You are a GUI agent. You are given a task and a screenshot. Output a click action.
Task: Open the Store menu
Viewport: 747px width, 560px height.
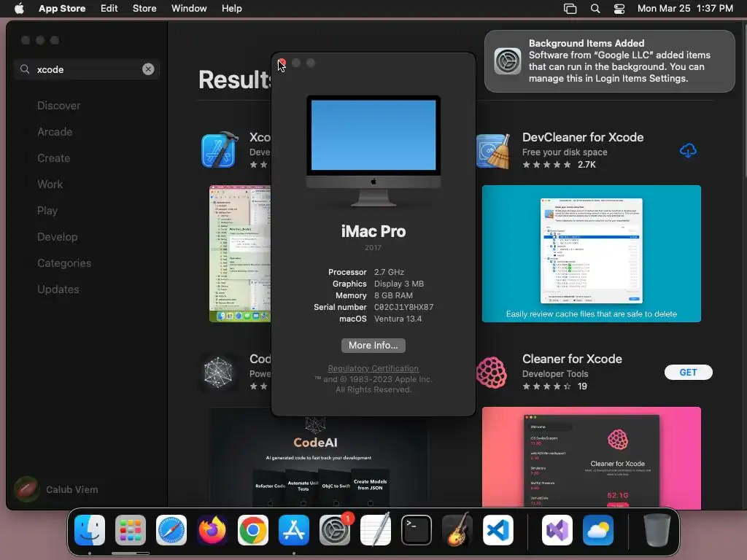click(144, 9)
